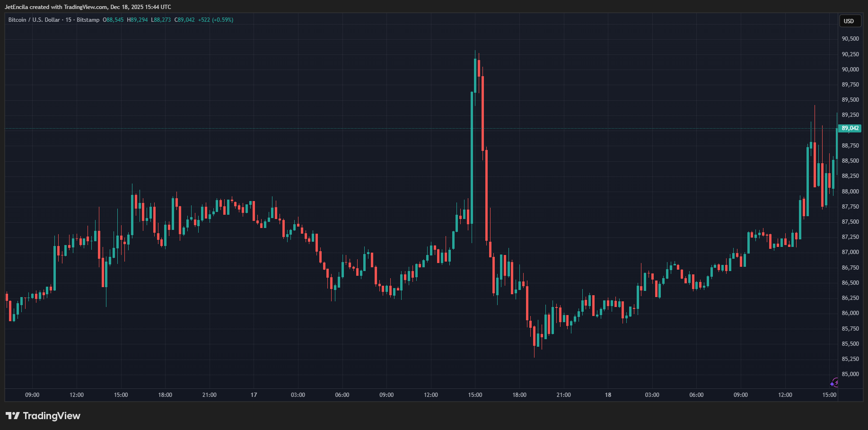Click the close price value C89,042
The height and width of the screenshot is (430, 868).
(185, 20)
